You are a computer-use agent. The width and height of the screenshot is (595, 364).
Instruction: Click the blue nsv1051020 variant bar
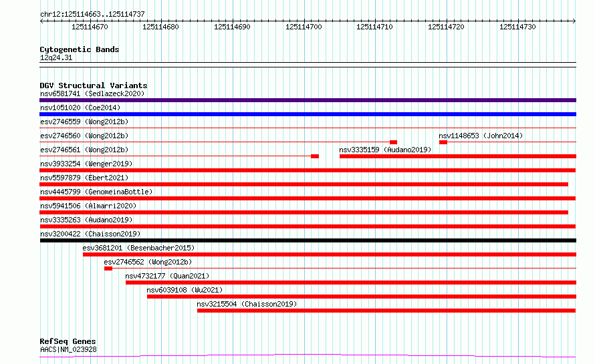308,114
